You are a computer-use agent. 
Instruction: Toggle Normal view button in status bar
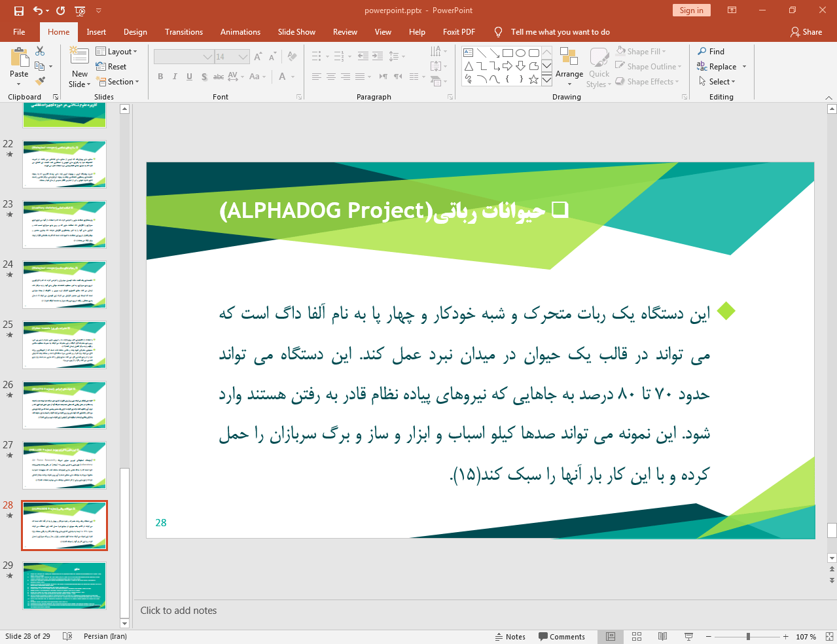[611, 637]
